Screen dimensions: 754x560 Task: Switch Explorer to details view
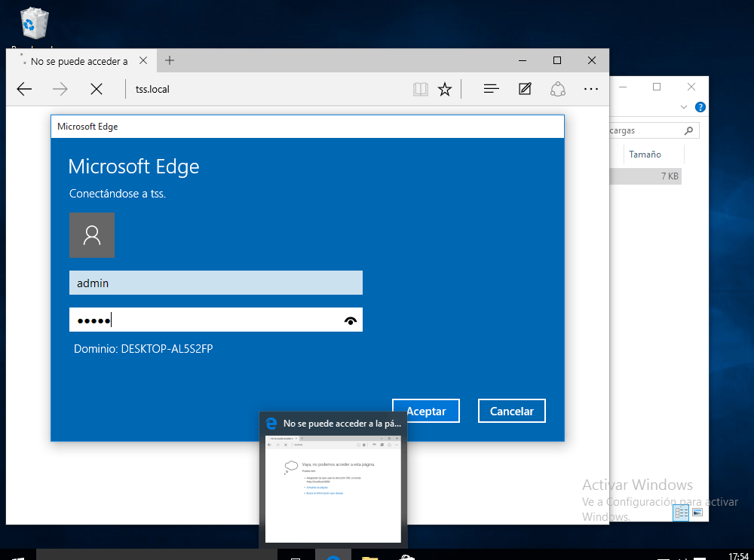coord(682,513)
